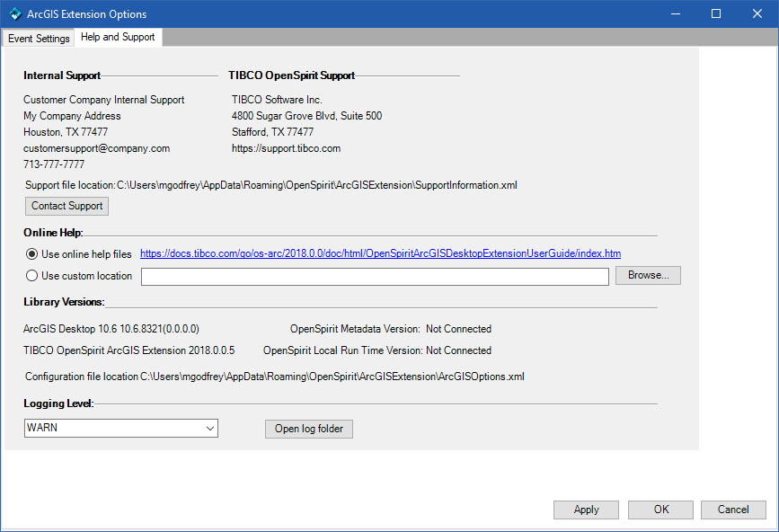Click the Open log folder button
The width and height of the screenshot is (779, 532).
point(308,429)
